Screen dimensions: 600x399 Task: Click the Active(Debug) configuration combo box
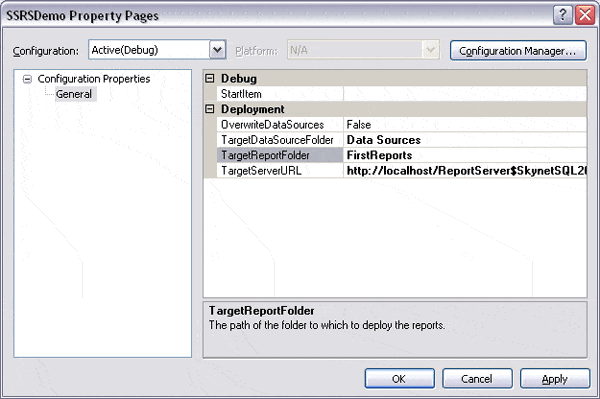pos(157,50)
